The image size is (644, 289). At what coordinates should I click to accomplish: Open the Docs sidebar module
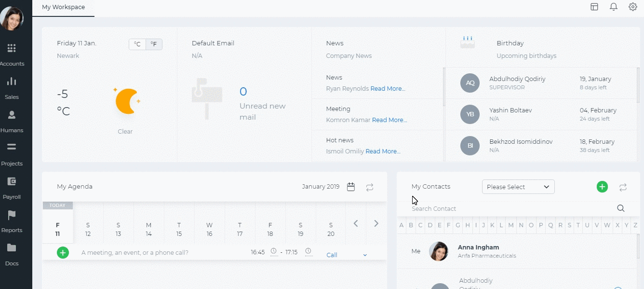(x=12, y=254)
